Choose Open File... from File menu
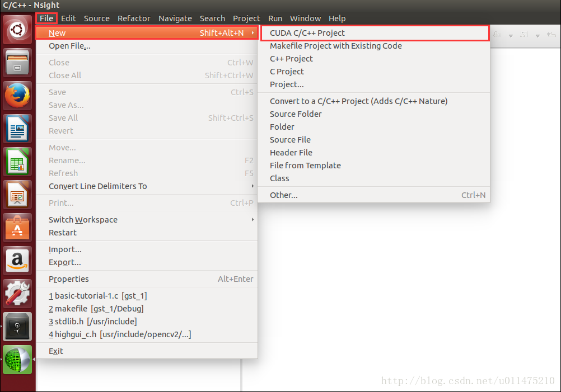561x392 pixels. pyautogui.click(x=147, y=46)
